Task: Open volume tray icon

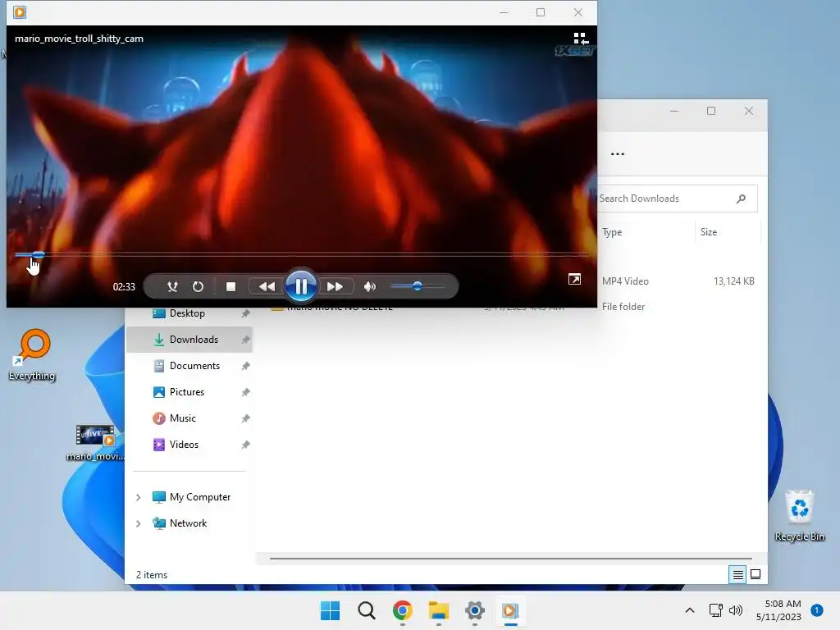Action: pyautogui.click(x=736, y=610)
